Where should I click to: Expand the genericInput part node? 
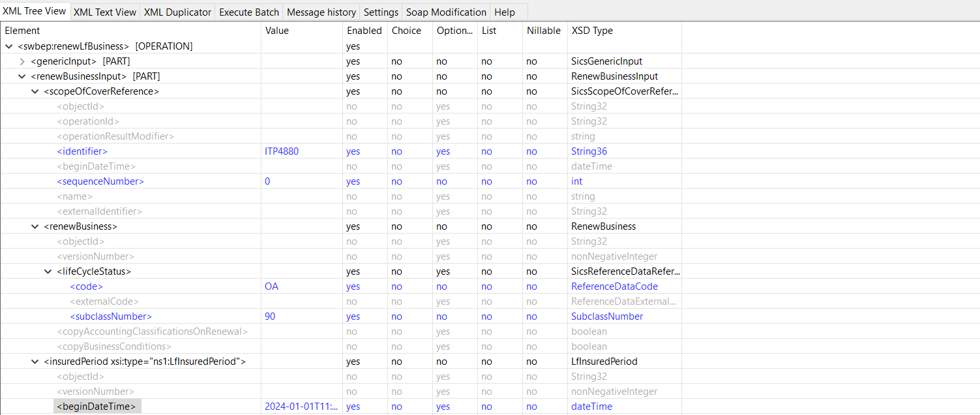22,61
